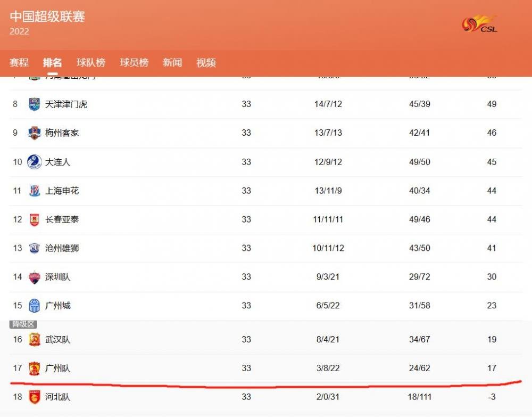Click the 深圳队 team crest
532x417 pixels.
34,277
